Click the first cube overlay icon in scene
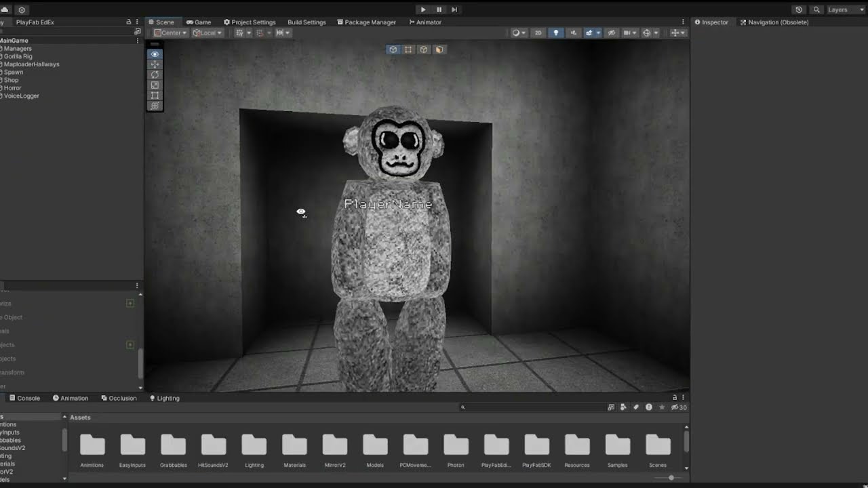The height and width of the screenshot is (488, 868). [x=393, y=49]
